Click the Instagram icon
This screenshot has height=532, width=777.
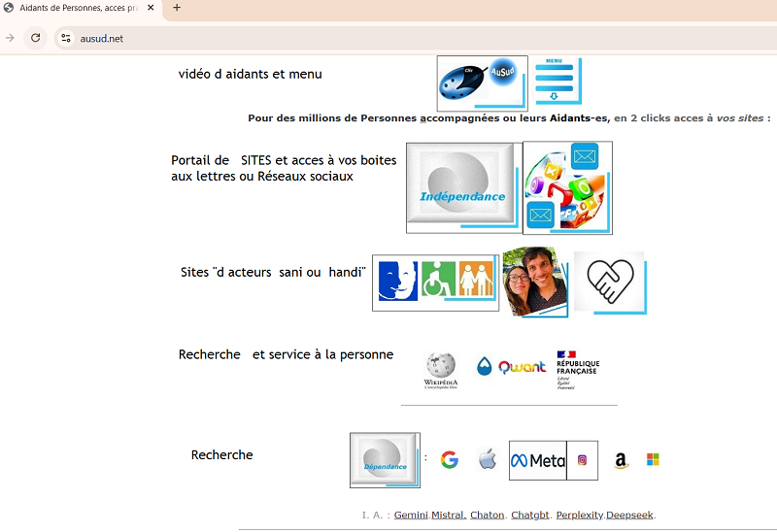click(582, 461)
